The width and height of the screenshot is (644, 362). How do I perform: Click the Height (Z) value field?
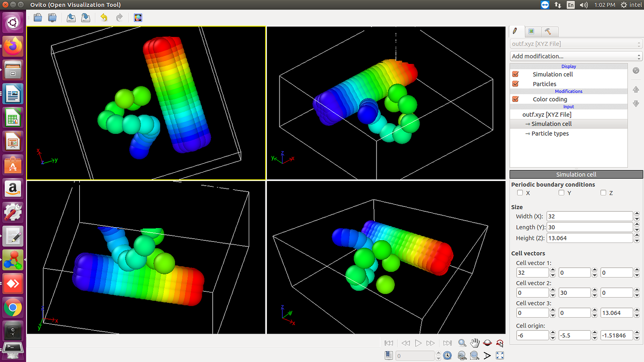[588, 238]
